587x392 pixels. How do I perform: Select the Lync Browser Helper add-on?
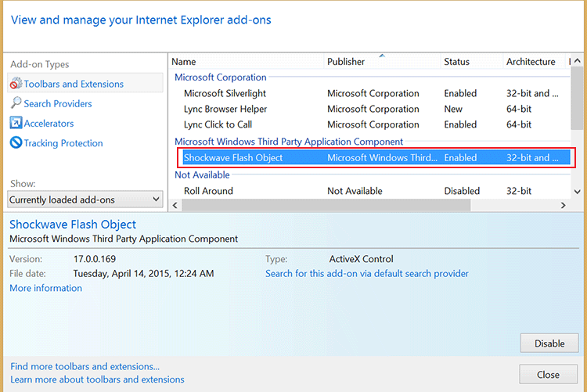225,109
